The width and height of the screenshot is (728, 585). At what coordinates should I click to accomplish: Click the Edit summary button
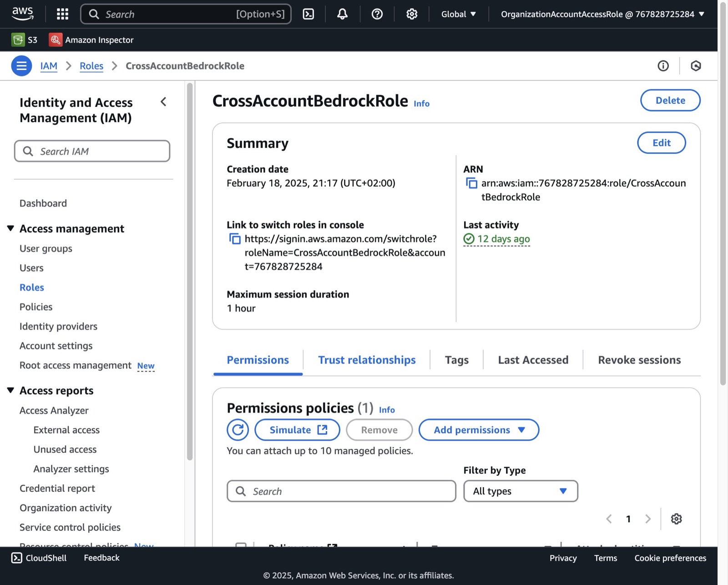662,143
